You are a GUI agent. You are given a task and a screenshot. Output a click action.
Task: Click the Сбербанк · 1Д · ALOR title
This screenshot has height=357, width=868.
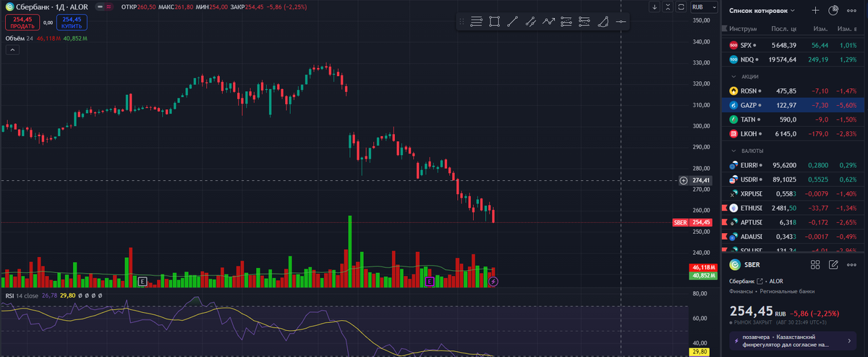point(51,7)
